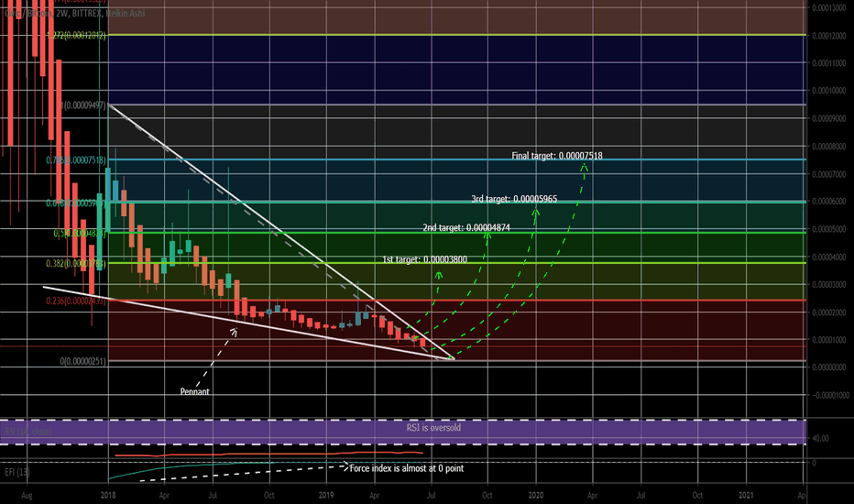Screen dimensions: 854x504
Task: Select the '1st target: 0.00003800' label
Action: pos(424,259)
